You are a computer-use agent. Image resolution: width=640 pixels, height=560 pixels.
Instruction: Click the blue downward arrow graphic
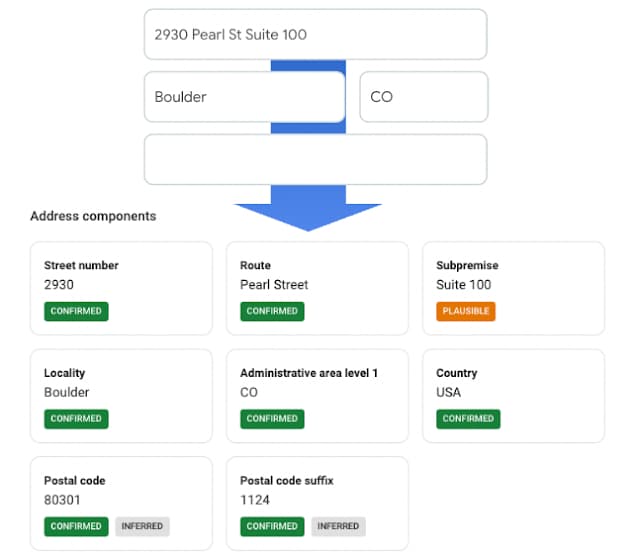(x=308, y=208)
